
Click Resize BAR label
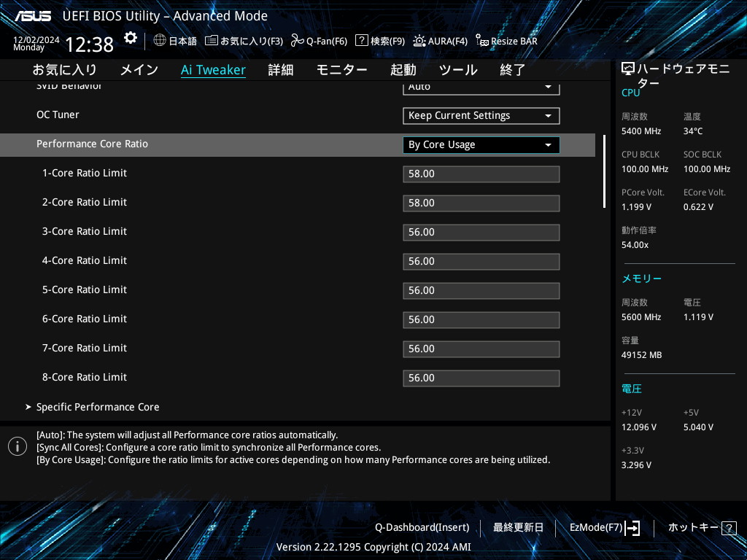coord(514,42)
